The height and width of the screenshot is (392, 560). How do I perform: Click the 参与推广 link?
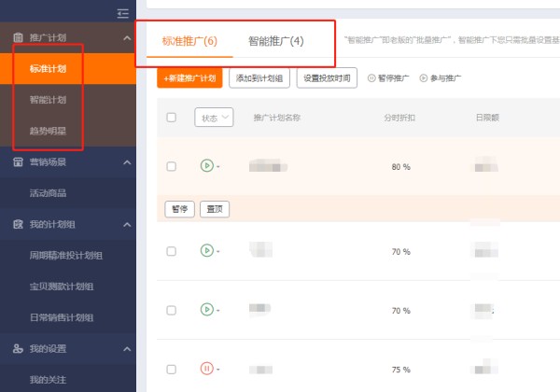click(445, 77)
